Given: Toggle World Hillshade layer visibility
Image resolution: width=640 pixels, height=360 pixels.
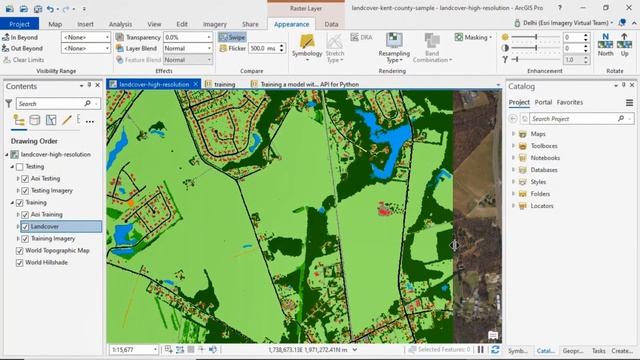Looking at the screenshot, I should point(19,262).
